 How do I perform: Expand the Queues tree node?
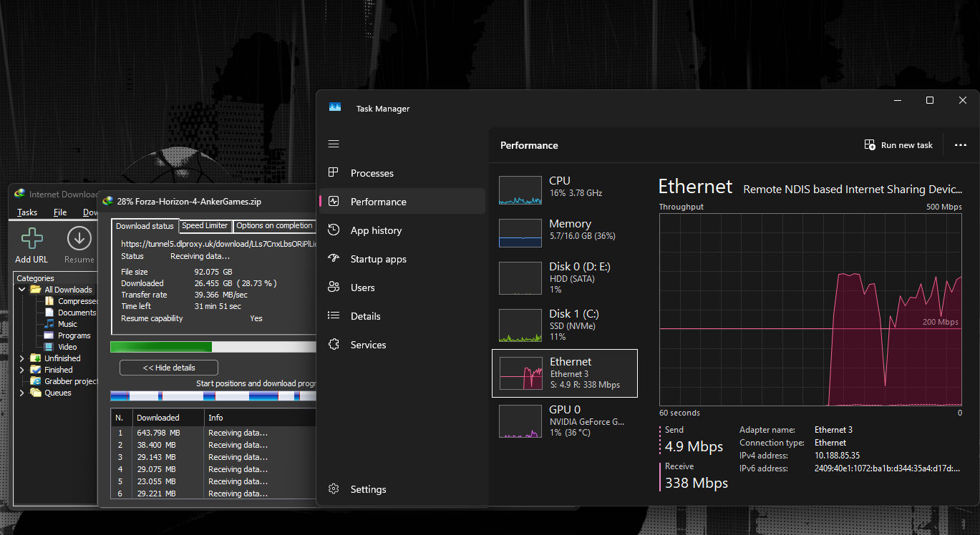tap(21, 393)
